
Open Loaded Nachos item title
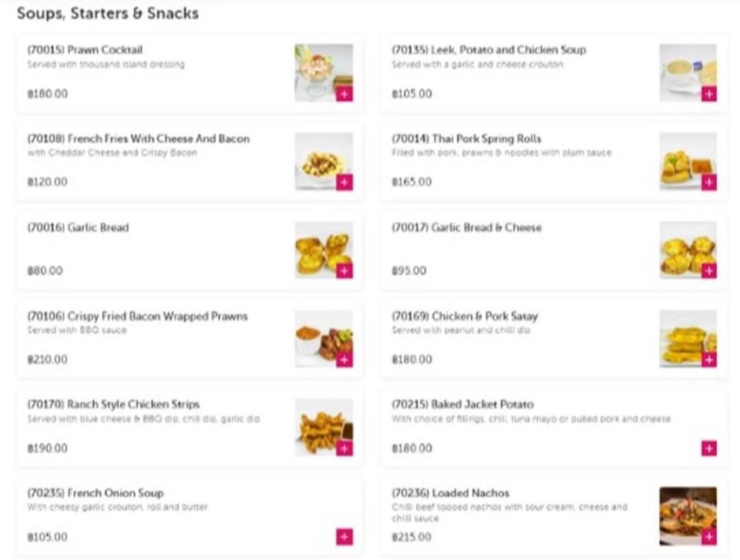(451, 493)
